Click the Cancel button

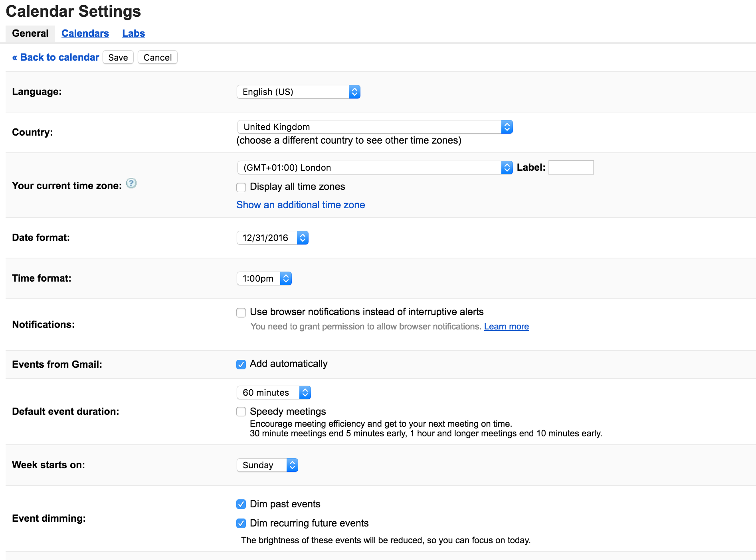point(158,57)
